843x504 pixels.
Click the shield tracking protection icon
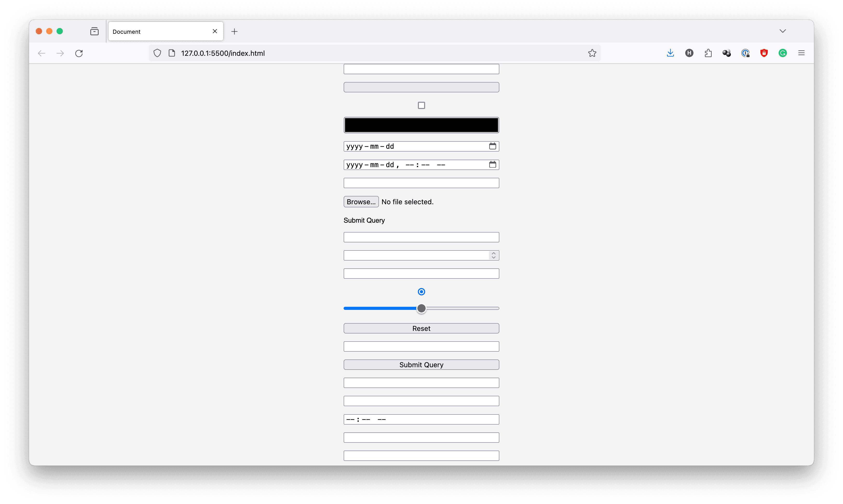[x=157, y=53]
